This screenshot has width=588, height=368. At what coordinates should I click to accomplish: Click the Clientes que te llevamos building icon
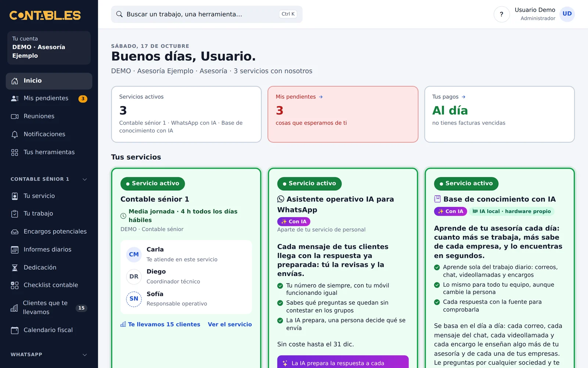[x=14, y=308]
